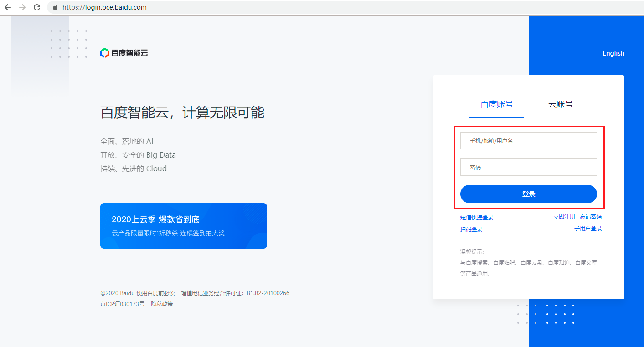
Task: Click the 全面、落地的 AI text
Action: [127, 141]
